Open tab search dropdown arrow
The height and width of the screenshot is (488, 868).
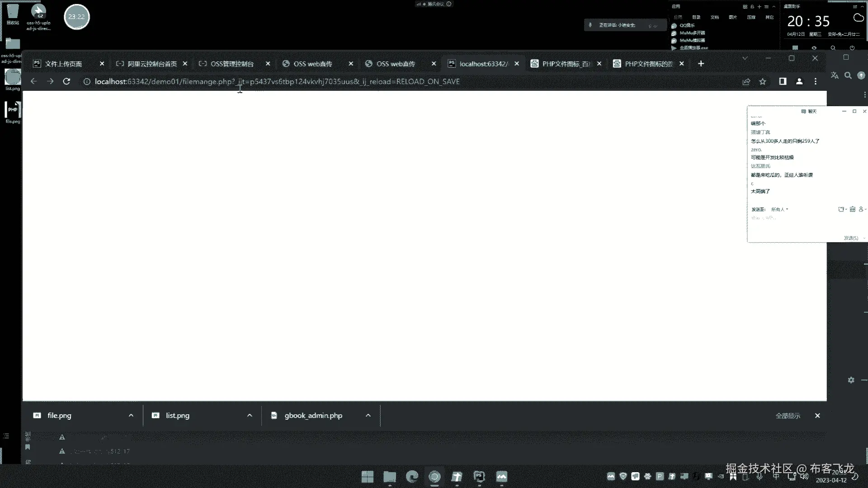pos(745,58)
